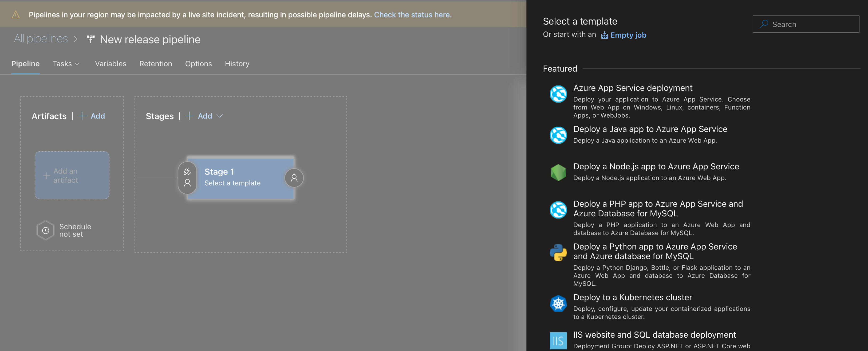Select the Variables tab
Screen dimensions: 868x351
point(110,63)
